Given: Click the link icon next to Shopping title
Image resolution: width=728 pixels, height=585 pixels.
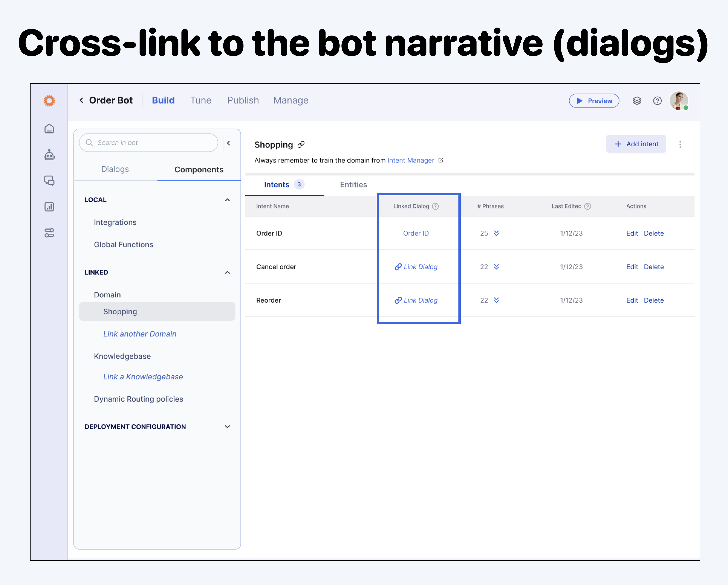Looking at the screenshot, I should tap(301, 144).
